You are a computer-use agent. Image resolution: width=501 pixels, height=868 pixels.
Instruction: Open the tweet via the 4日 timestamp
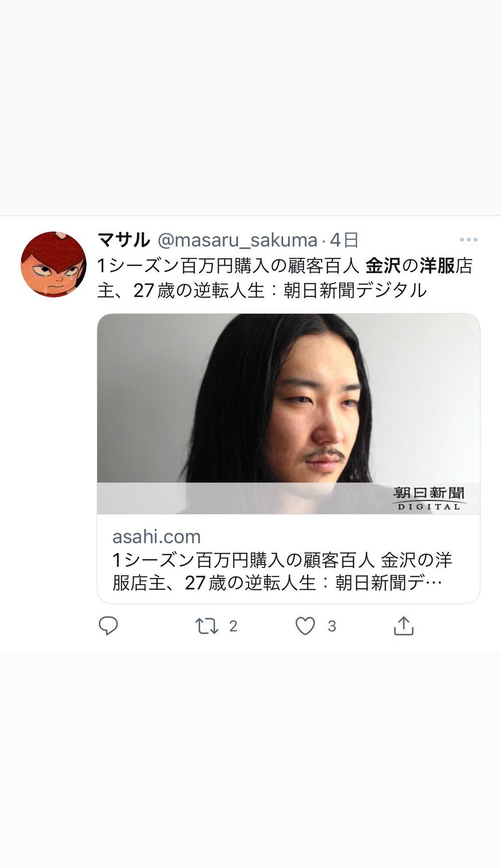click(x=344, y=240)
